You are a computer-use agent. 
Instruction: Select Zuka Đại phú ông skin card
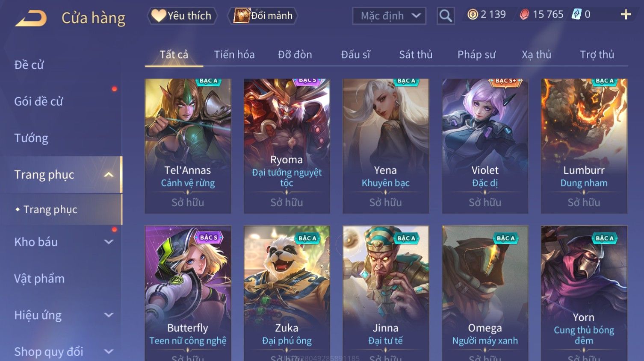point(287,293)
